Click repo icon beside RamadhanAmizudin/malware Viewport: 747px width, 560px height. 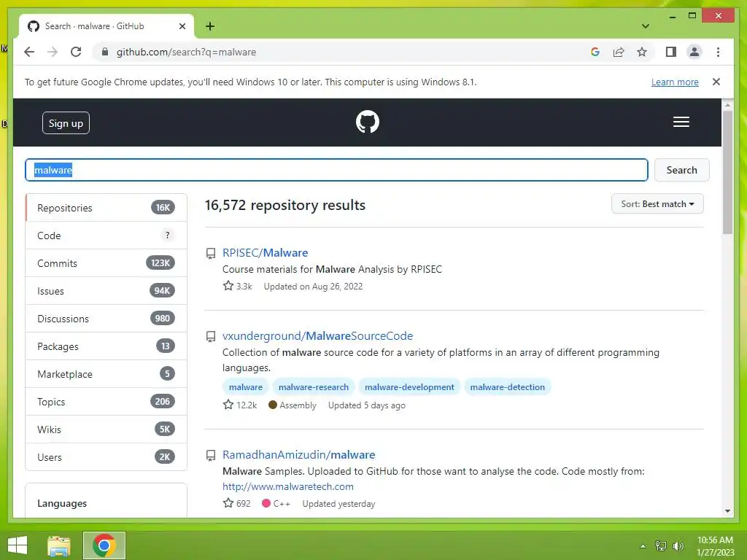tap(211, 456)
